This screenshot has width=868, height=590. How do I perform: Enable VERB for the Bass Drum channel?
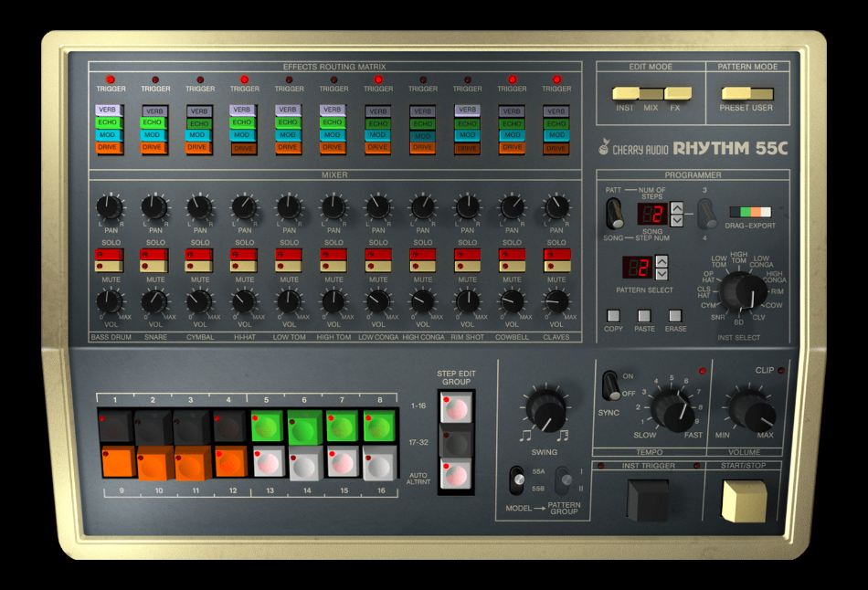tap(108, 111)
